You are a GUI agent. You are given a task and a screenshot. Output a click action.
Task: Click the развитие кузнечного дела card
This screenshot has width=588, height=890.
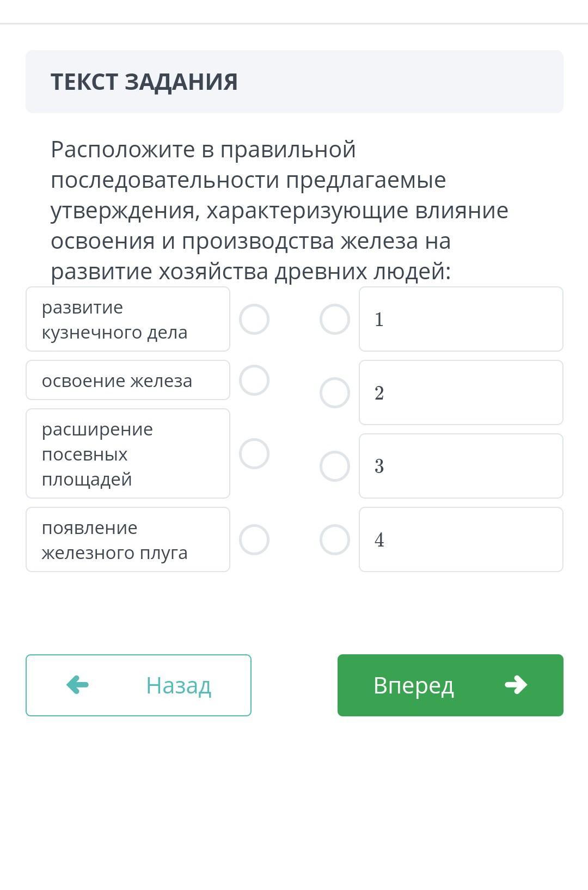128,320
